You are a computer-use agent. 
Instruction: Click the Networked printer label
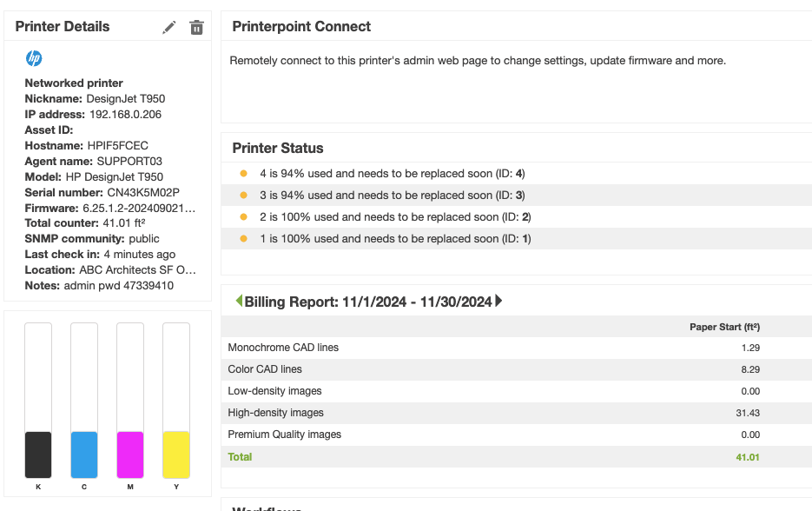tap(74, 83)
